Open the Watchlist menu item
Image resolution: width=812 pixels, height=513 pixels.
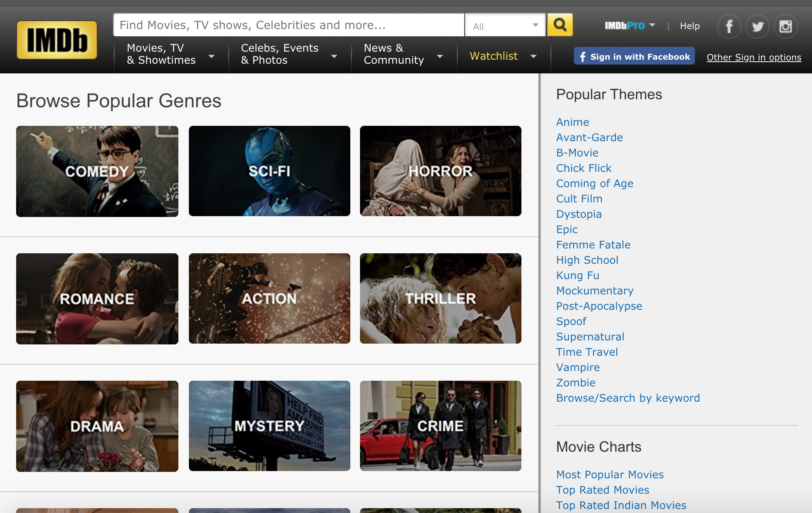(x=494, y=56)
